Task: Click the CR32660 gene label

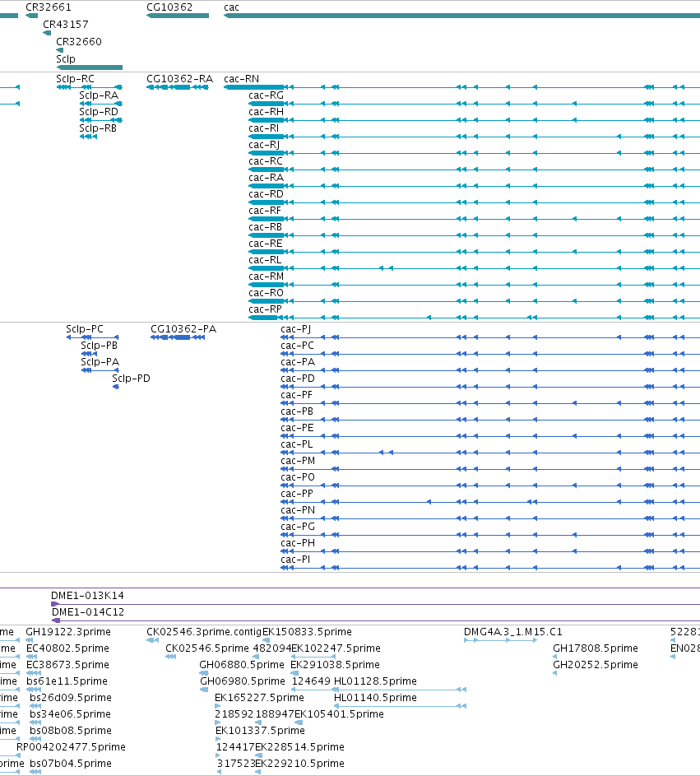Action: [79, 42]
